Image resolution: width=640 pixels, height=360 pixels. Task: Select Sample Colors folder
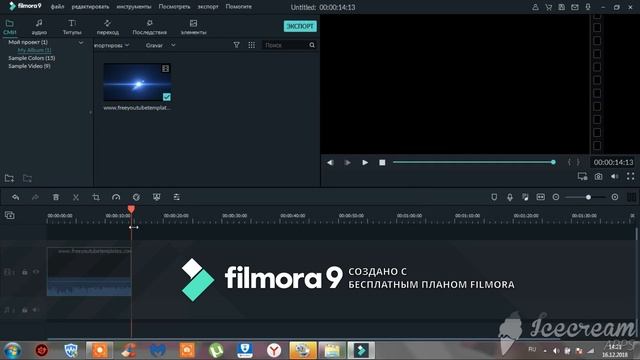[31, 58]
